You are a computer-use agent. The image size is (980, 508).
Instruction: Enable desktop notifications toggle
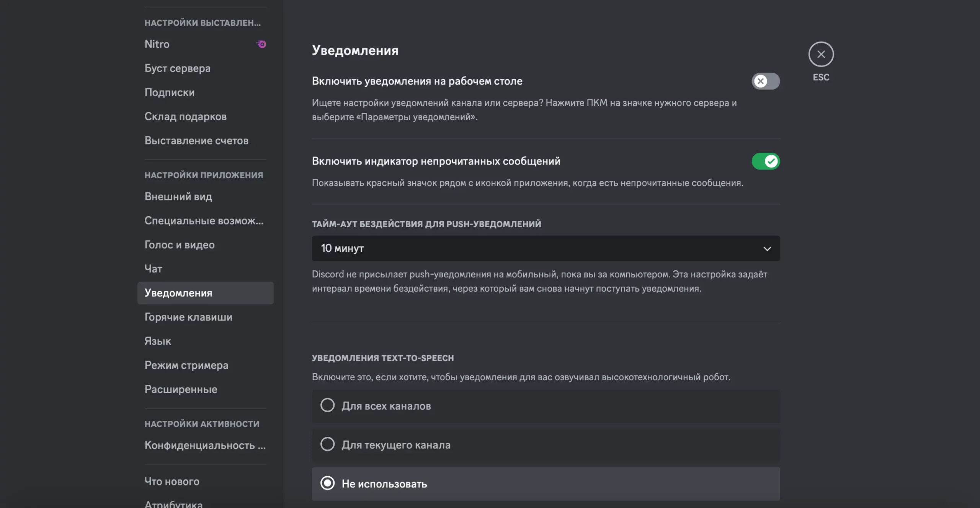coord(765,81)
